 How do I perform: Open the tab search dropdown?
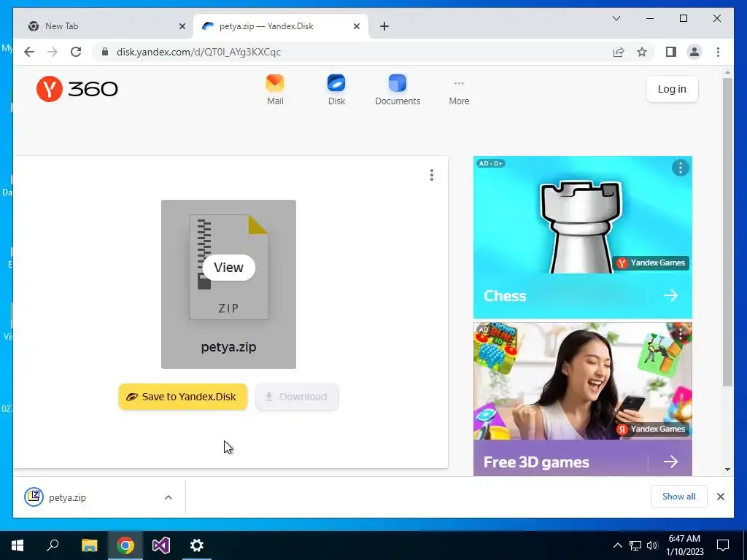pos(616,18)
